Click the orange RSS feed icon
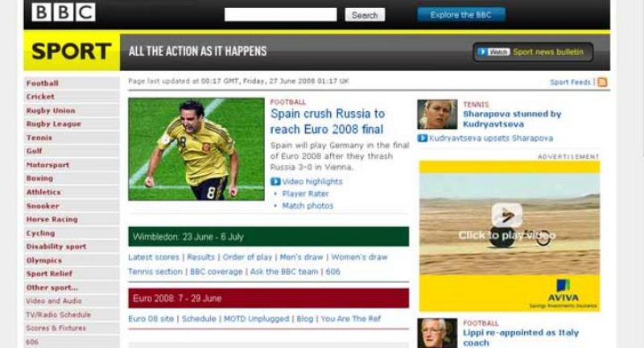Image resolution: width=644 pixels, height=348 pixels. click(x=602, y=81)
